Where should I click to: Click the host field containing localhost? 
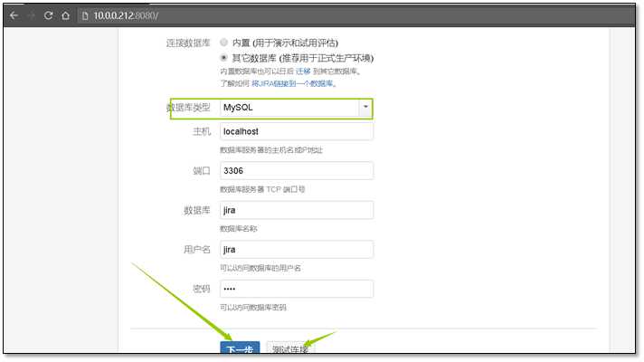[x=296, y=131]
